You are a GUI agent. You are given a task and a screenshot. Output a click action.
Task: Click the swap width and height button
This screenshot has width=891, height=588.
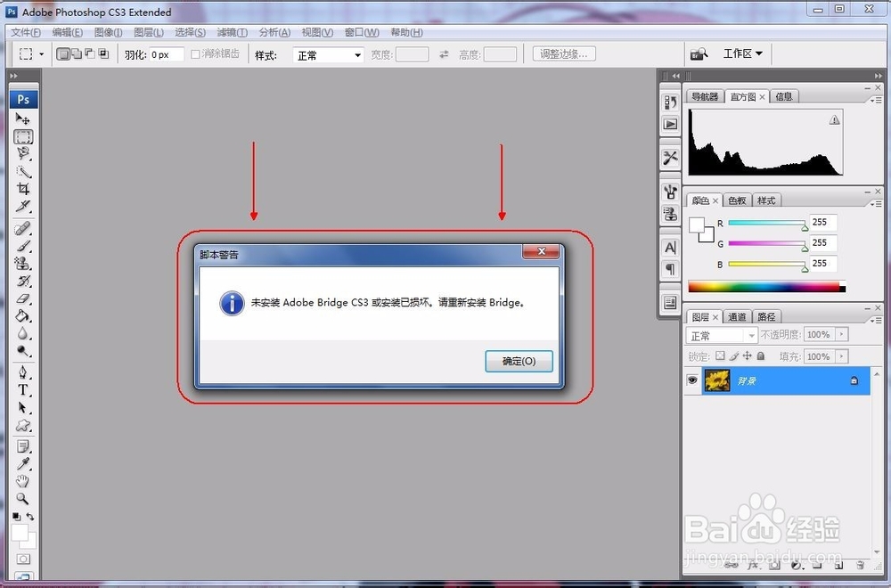point(444,54)
